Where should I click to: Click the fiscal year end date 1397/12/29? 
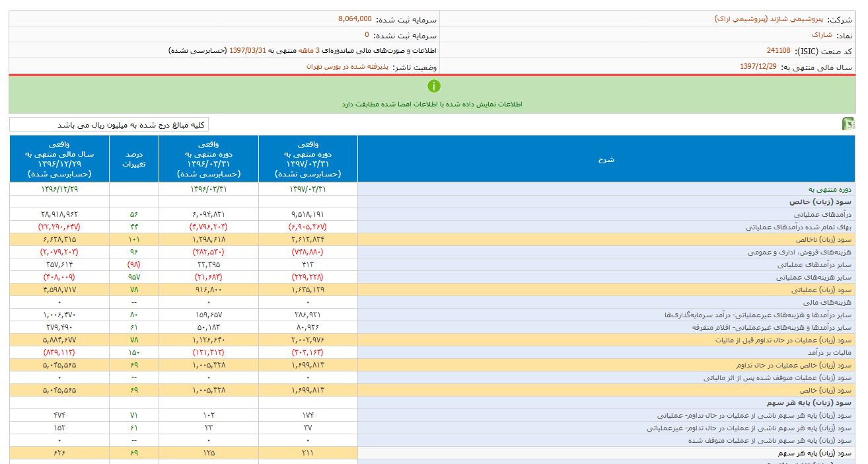point(758,67)
